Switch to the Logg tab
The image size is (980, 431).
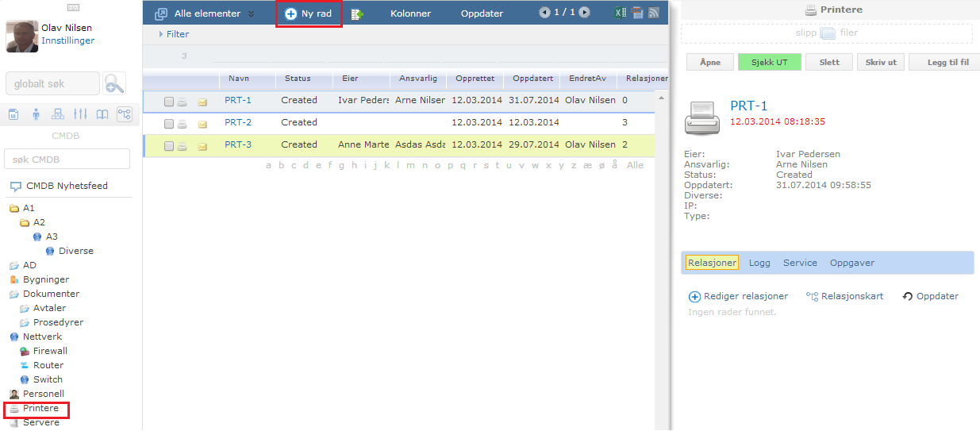(759, 263)
